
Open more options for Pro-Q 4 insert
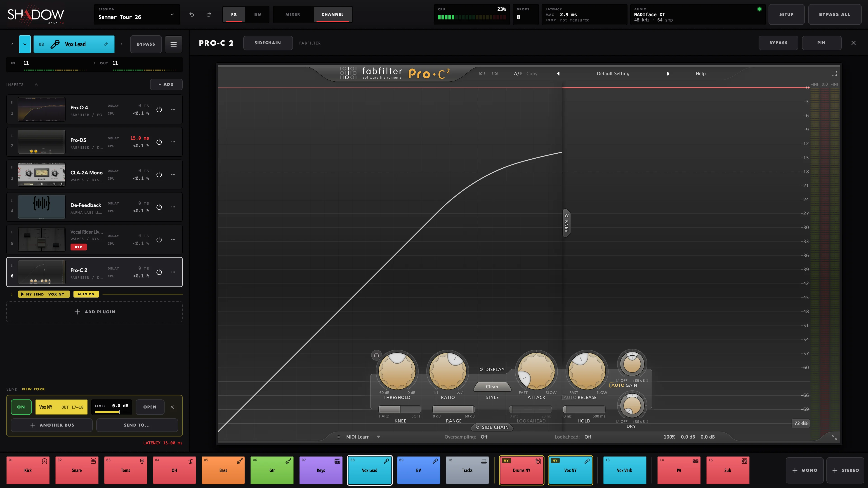click(173, 109)
